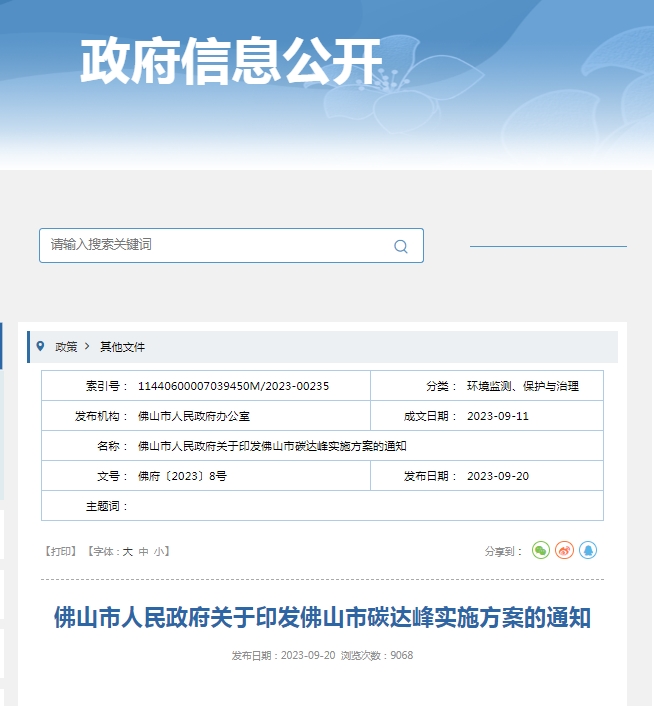The height and width of the screenshot is (706, 654).
Task: Open the 其他文件 breadcrumb link
Action: tap(122, 347)
